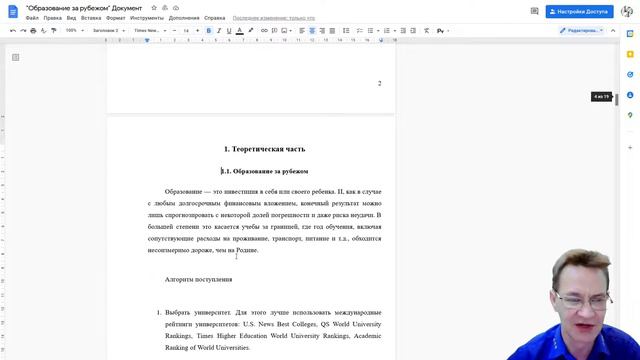The height and width of the screenshot is (360, 640).
Task: Open the Вставка menu
Action: [91, 18]
